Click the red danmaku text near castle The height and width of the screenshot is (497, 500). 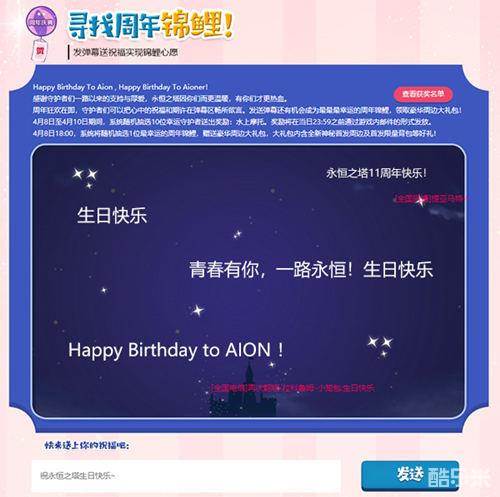[x=293, y=388]
